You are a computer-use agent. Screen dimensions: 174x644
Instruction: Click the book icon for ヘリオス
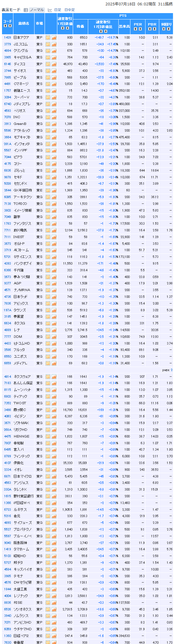[48, 111]
